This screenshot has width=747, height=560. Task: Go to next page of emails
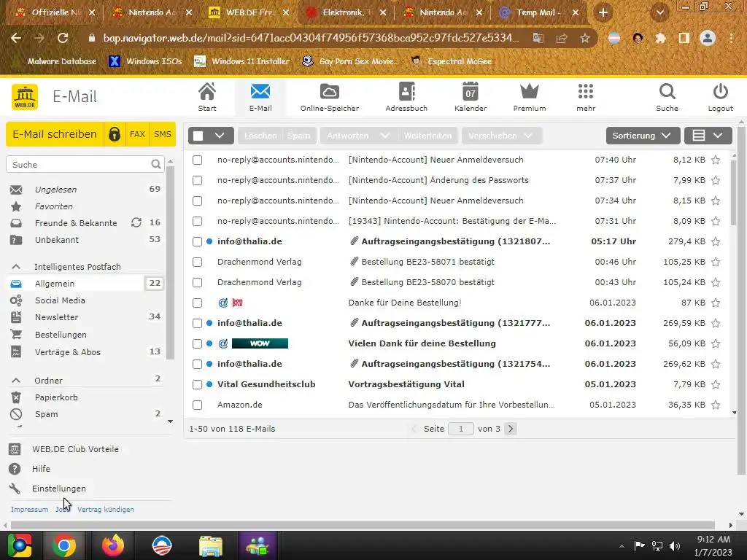coord(511,429)
